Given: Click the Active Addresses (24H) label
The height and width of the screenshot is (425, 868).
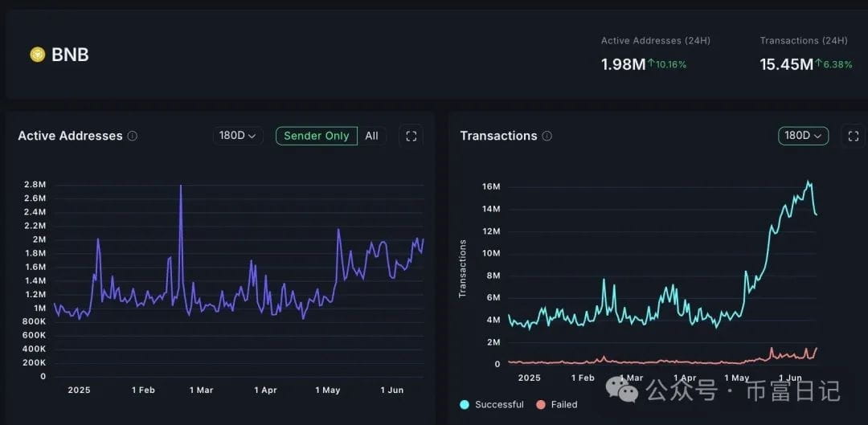Looking at the screenshot, I should 656,41.
